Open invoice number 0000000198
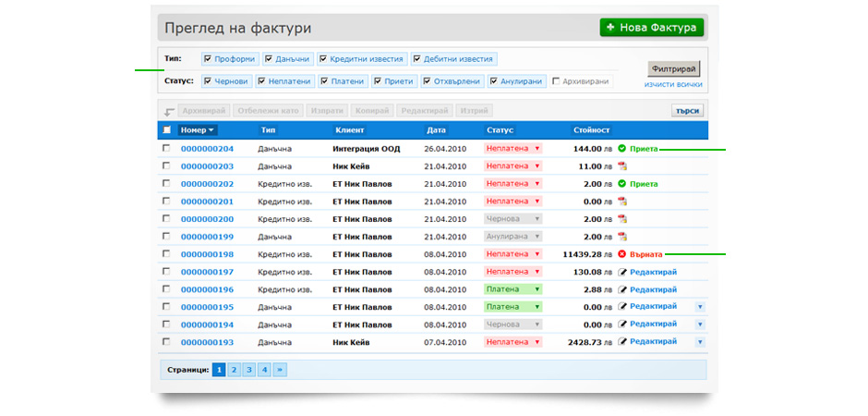 [x=207, y=254]
